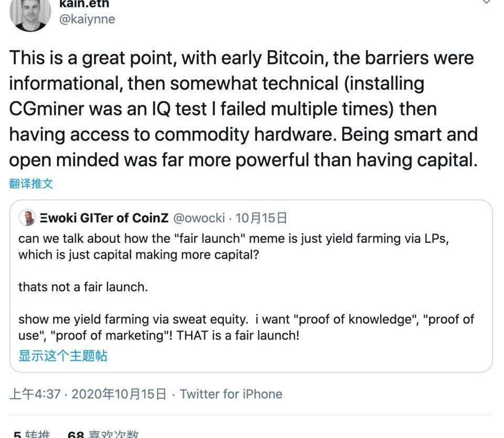This screenshot has height=438, width=504.
Task: Open kain.eth's profile photo
Action: 30,13
